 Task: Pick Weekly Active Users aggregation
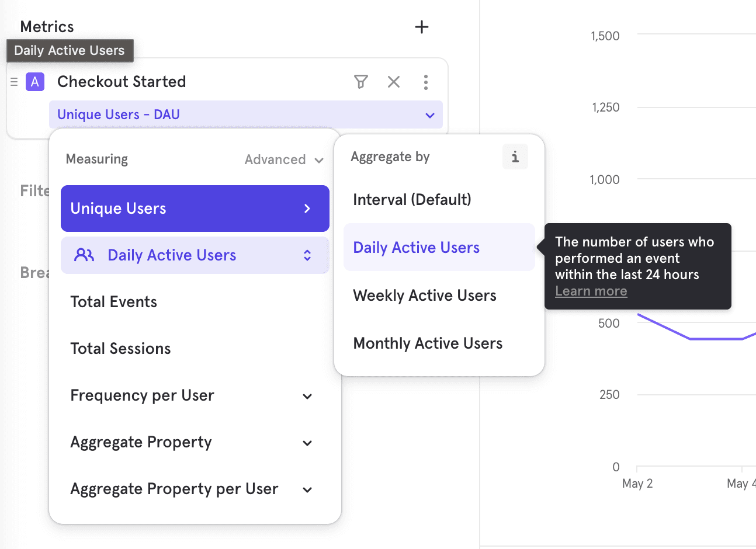425,296
